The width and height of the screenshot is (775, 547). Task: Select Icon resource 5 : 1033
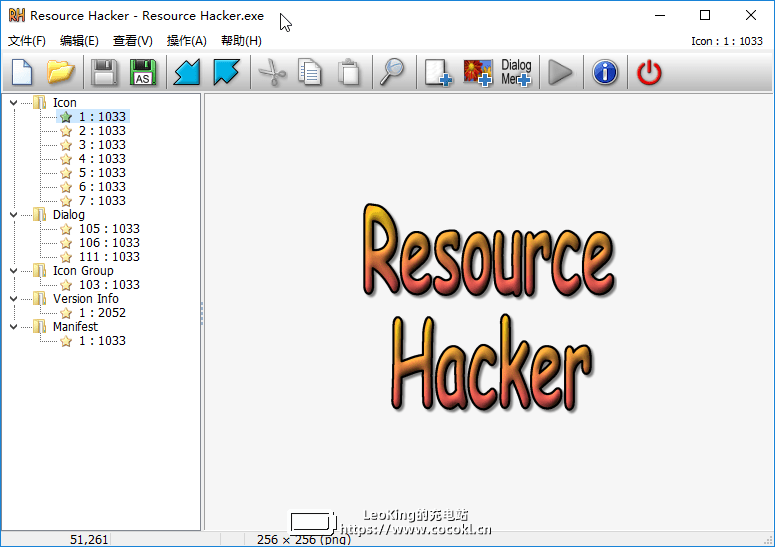[102, 173]
